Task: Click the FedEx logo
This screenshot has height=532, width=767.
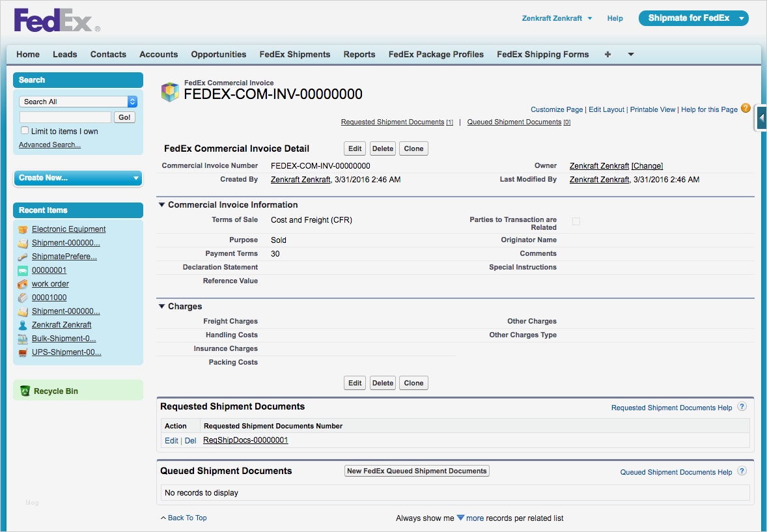Action: point(57,20)
